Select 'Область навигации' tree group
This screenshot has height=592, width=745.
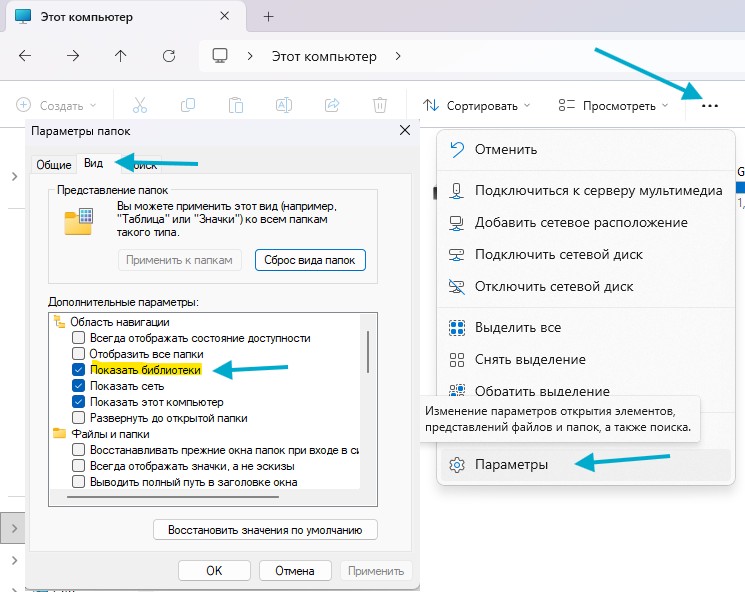pos(120,322)
